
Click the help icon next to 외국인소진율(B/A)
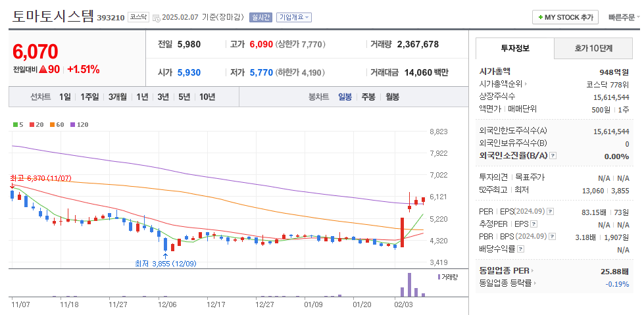coord(553,156)
